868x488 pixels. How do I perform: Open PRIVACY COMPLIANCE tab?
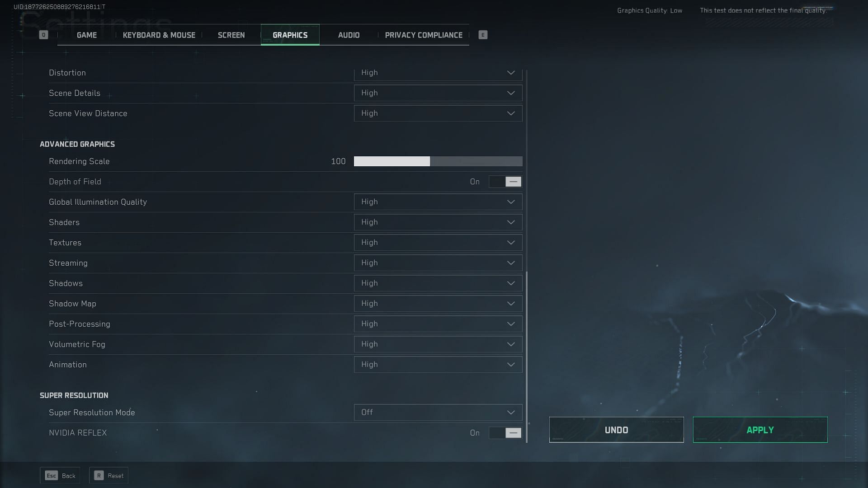click(423, 34)
